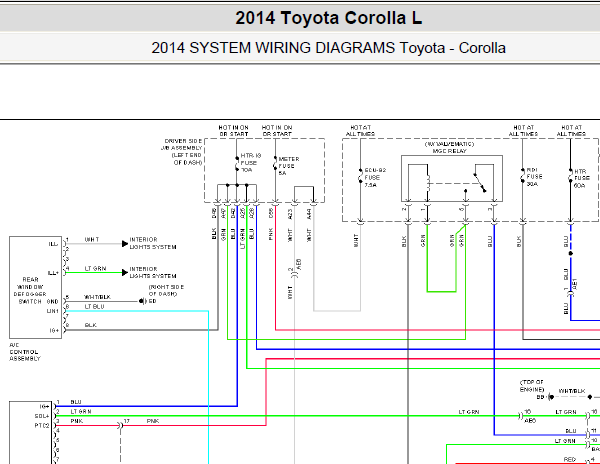The width and height of the screenshot is (600, 464).
Task: Click the 'AE6' connector label
Action: click(x=299, y=264)
